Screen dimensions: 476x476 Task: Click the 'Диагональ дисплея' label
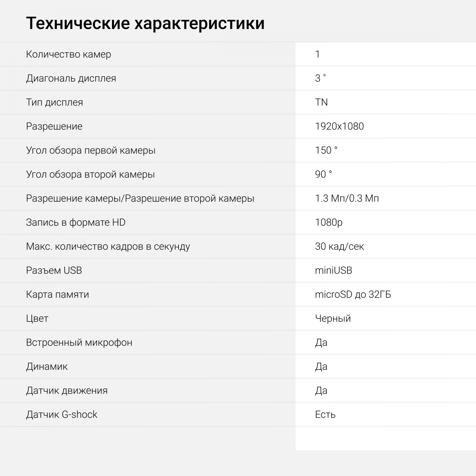71,78
